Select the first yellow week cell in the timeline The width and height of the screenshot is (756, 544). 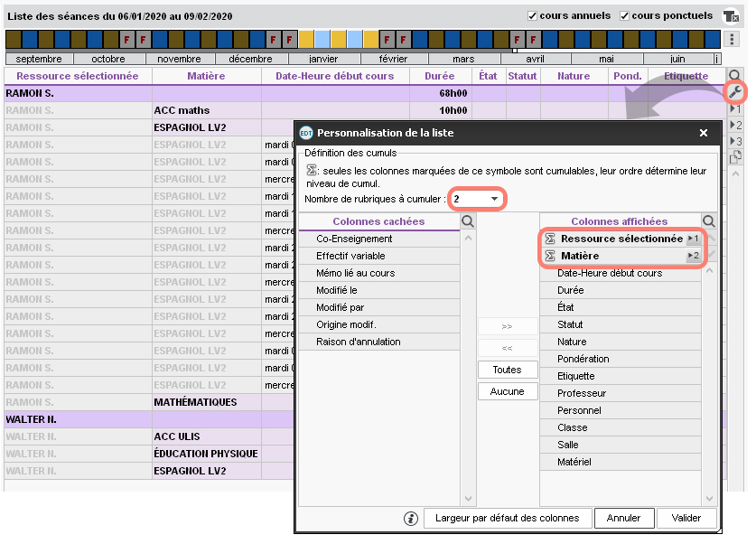[306, 39]
